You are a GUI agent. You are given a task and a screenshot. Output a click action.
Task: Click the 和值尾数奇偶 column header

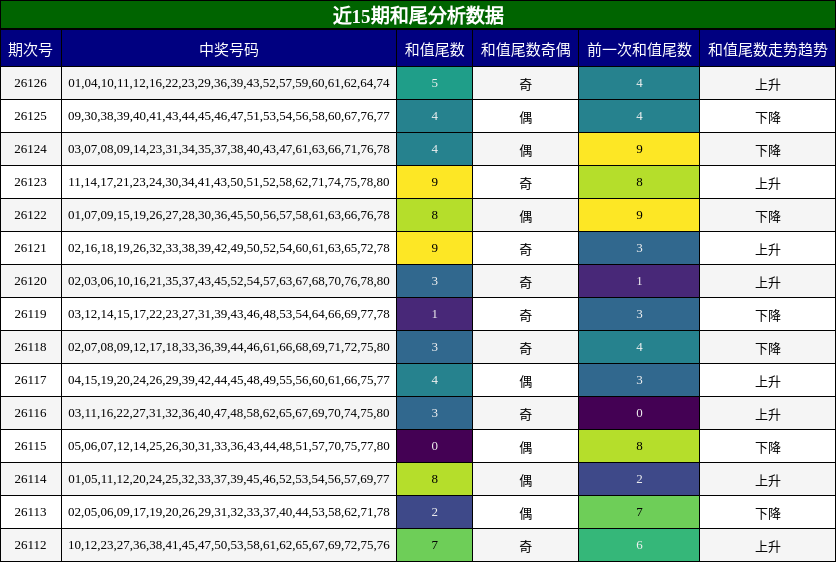click(526, 50)
